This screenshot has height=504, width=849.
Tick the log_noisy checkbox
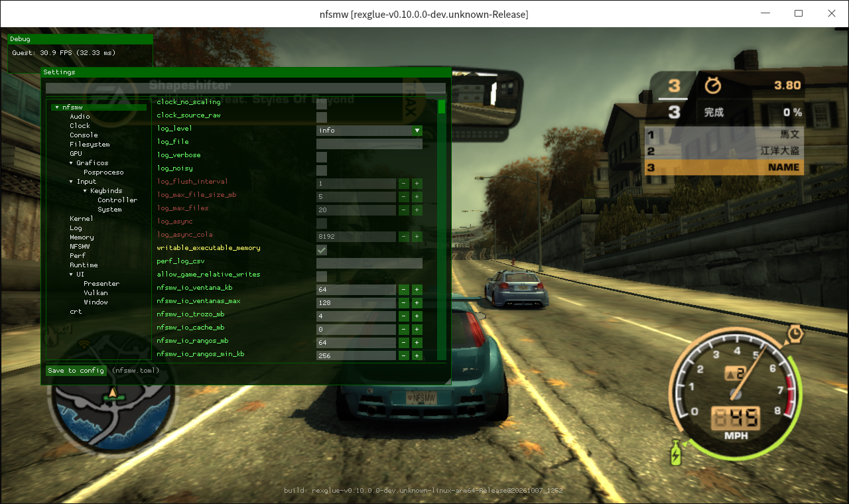322,170
